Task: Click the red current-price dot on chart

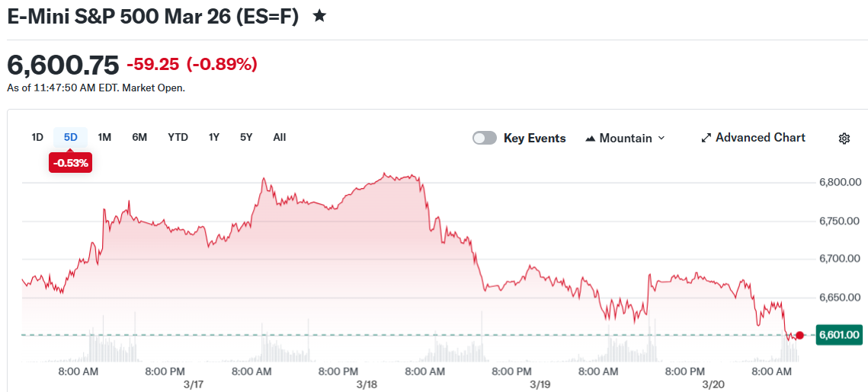Action: [799, 335]
